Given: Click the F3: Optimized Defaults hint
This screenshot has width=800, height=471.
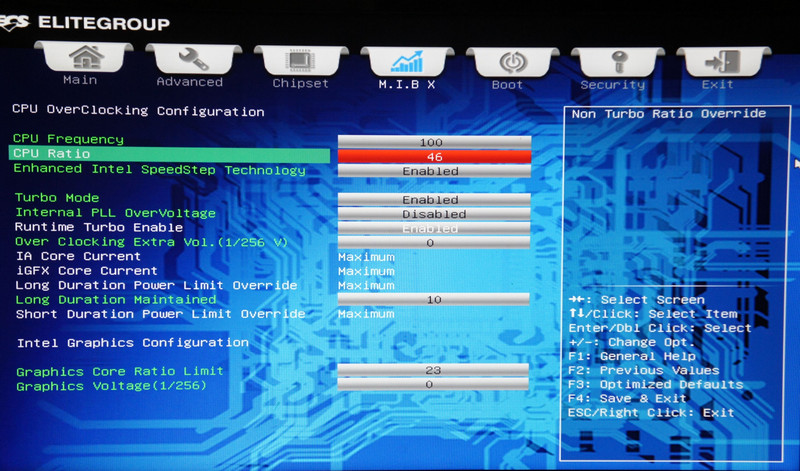Looking at the screenshot, I should click(x=656, y=384).
